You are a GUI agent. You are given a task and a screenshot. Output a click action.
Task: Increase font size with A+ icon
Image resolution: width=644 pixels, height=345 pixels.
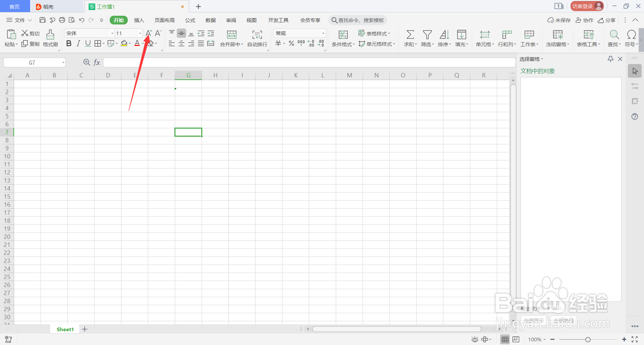pos(149,33)
